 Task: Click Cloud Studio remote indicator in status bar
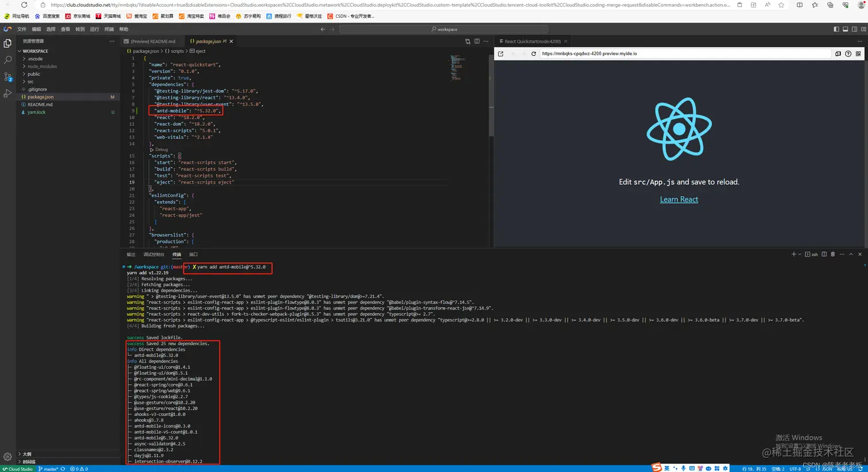18,469
